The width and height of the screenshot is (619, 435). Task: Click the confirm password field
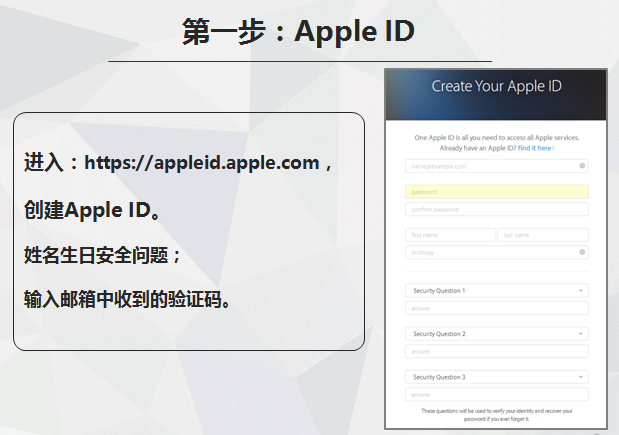coord(497,209)
